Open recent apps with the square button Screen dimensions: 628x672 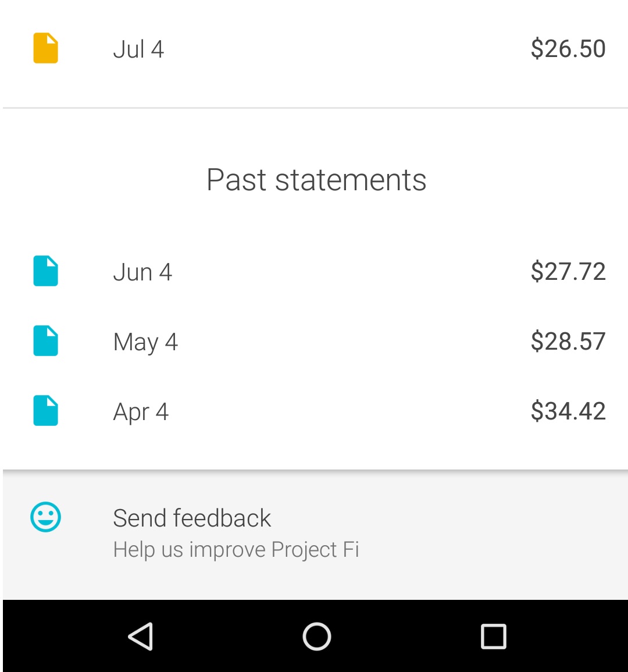pyautogui.click(x=493, y=636)
